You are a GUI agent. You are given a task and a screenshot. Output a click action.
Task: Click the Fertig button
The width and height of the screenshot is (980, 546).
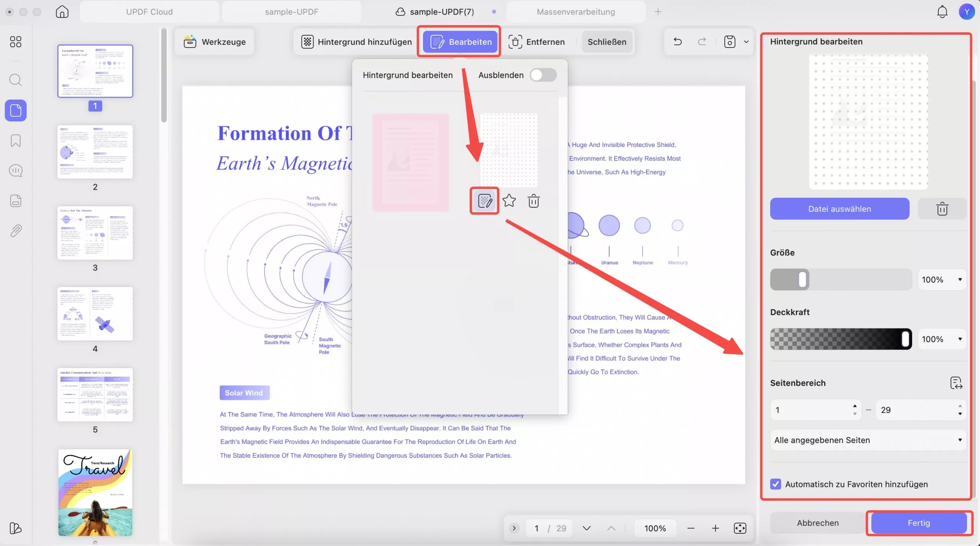point(918,523)
